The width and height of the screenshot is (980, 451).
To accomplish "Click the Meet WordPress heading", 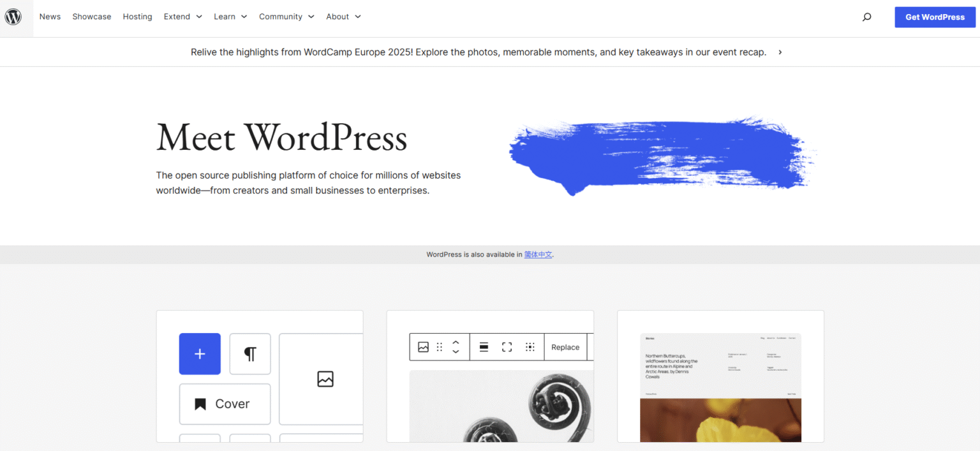I will click(281, 137).
